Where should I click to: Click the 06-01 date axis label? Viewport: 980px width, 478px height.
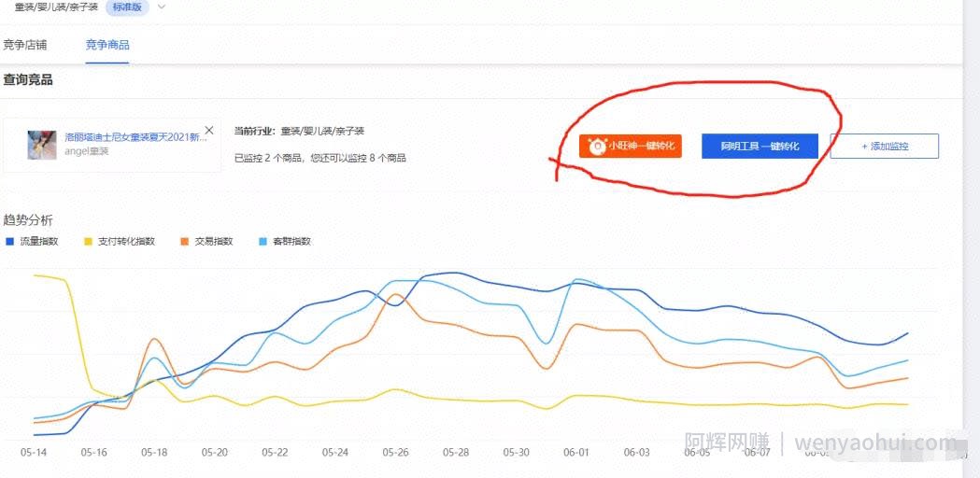point(576,452)
